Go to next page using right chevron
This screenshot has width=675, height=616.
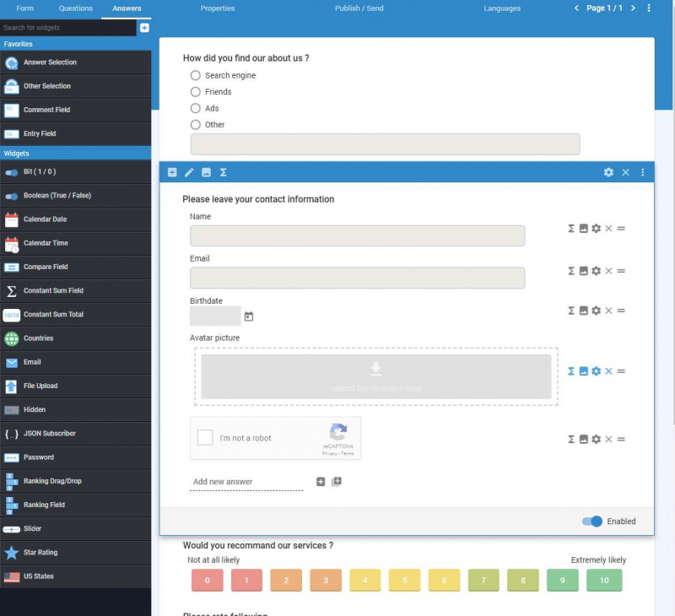(x=633, y=8)
